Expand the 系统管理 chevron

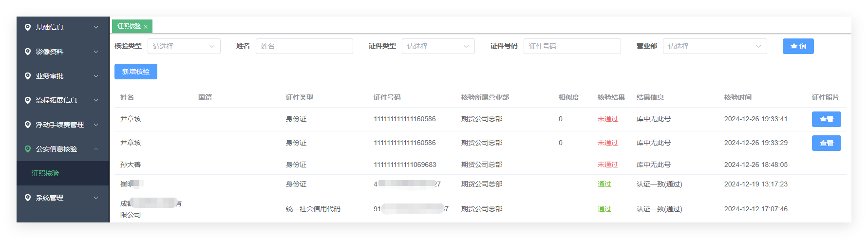[96, 198]
